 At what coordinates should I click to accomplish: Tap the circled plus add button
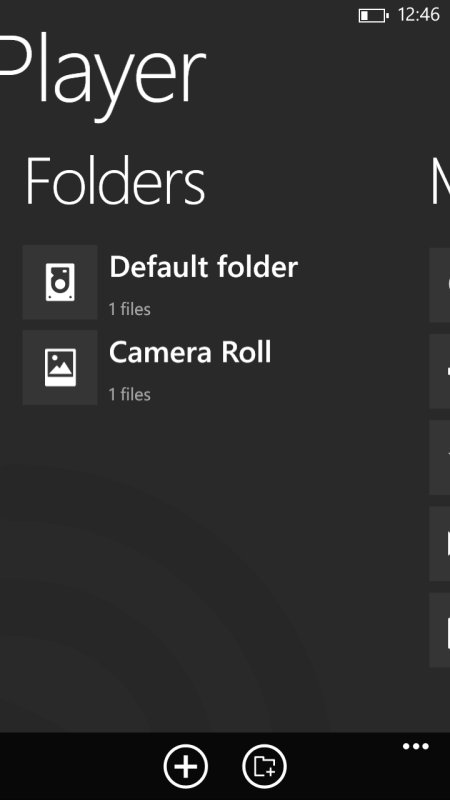tap(186, 766)
